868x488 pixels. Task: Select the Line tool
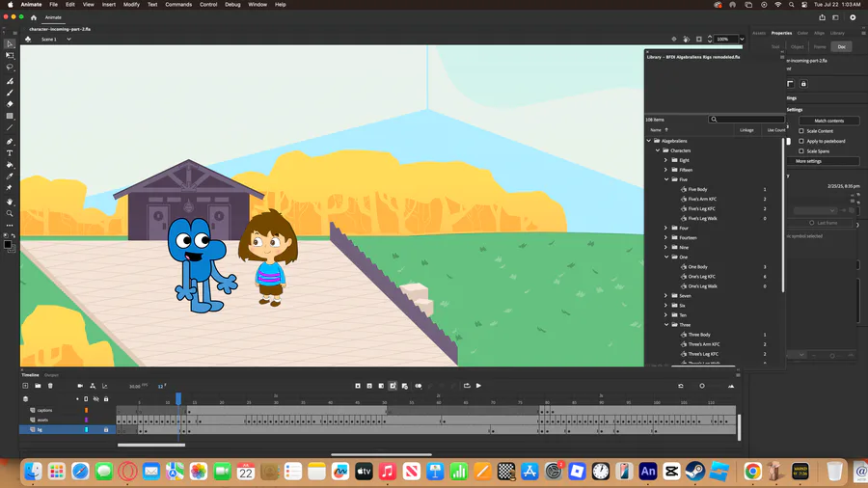click(x=10, y=128)
